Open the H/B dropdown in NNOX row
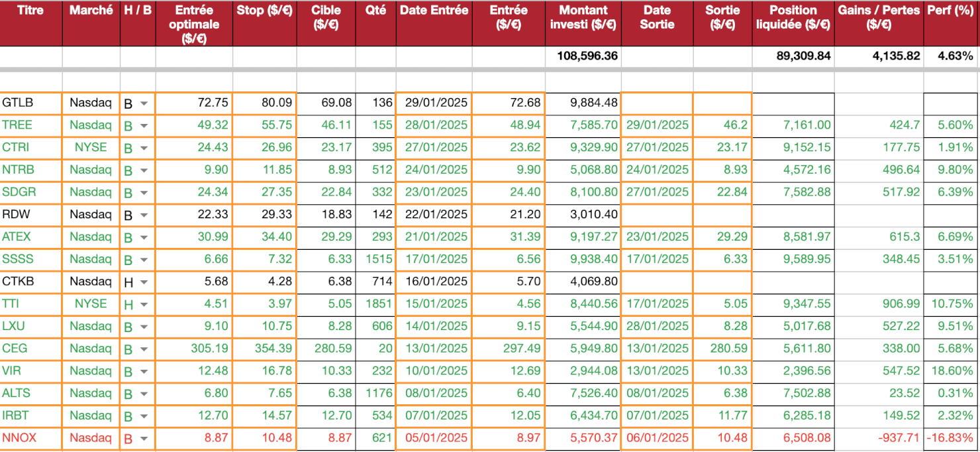Viewport: 980px width, 452px height. [x=144, y=439]
